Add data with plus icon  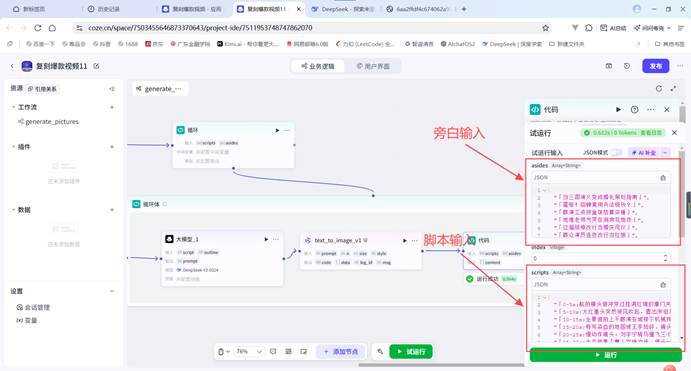point(112,210)
